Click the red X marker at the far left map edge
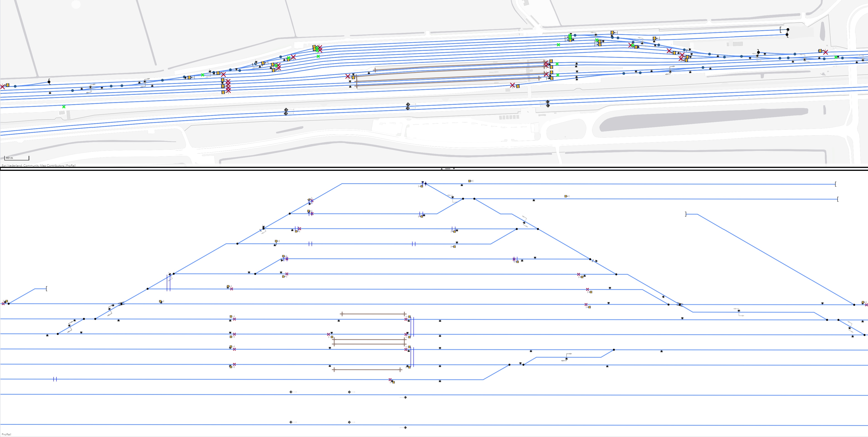868x437 pixels. (2, 87)
